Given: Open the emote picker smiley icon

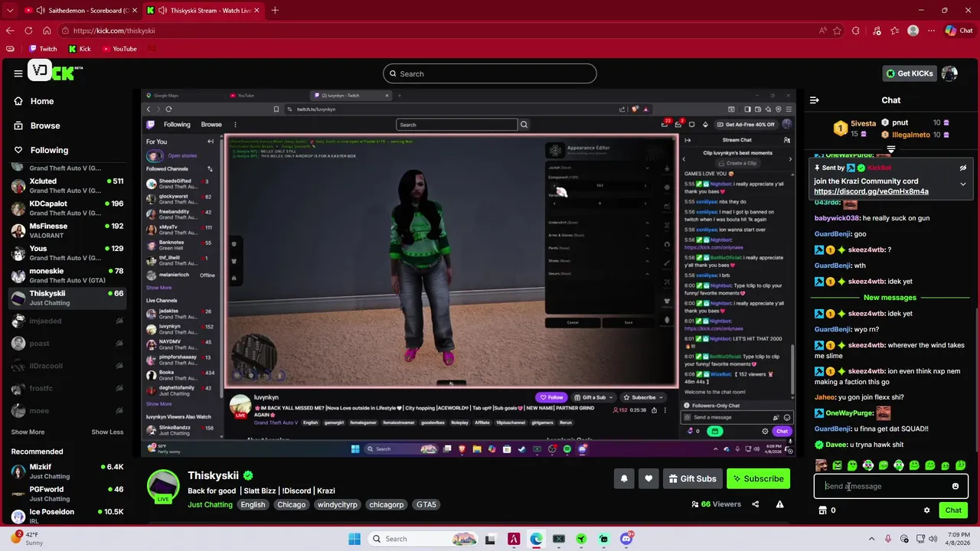Looking at the screenshot, I should 955,486.
